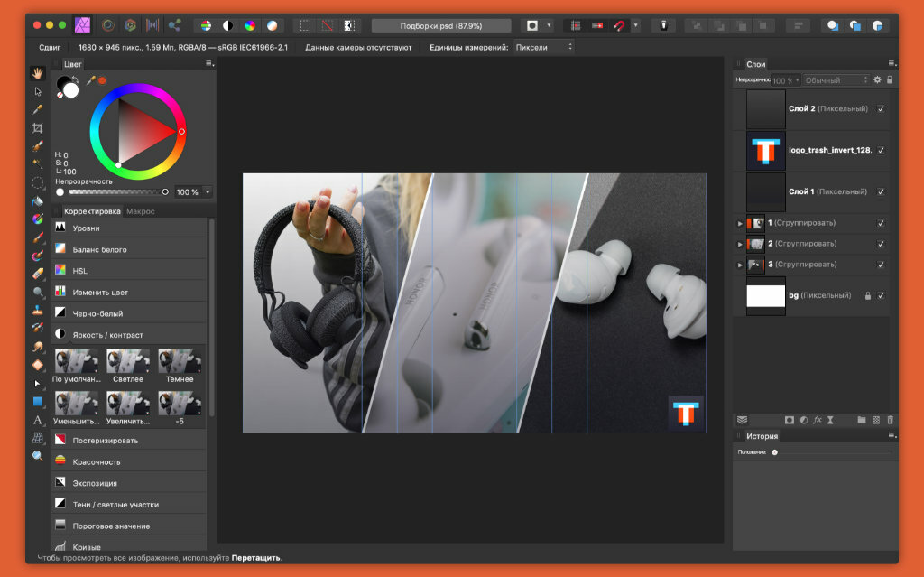Apply Auto Colors rainbow circle icon
The height and width of the screenshot is (577, 924).
pos(250,26)
